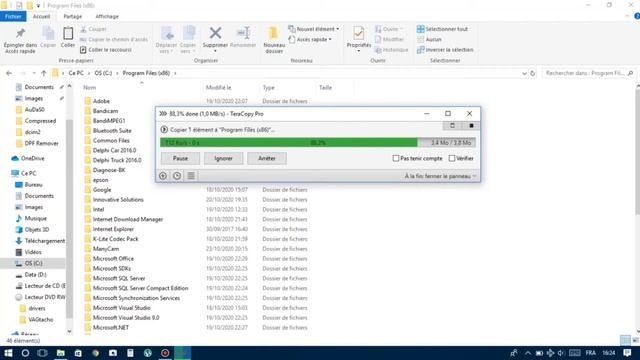Screen dimensions: 640x360
Task: Click the TeraCopy stop square icon
Action: pyautogui.click(x=471, y=126)
